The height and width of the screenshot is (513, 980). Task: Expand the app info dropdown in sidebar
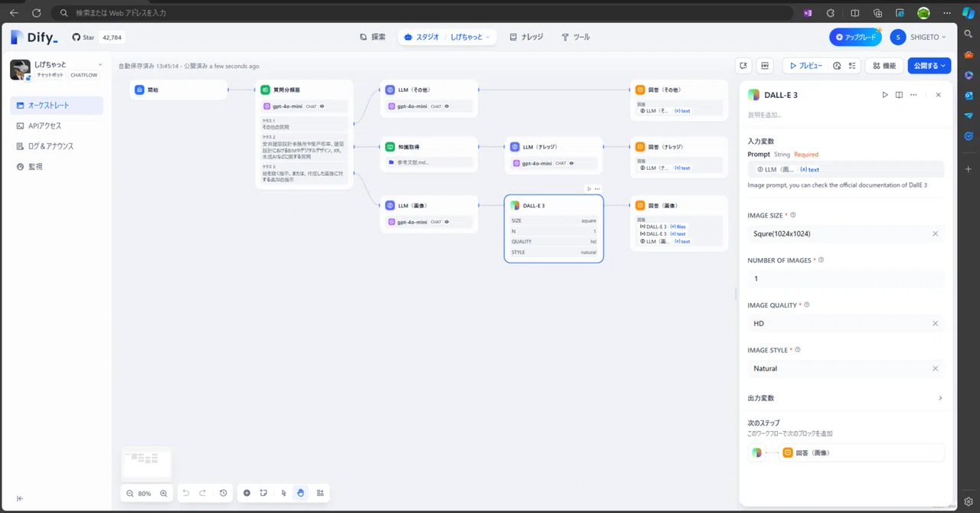pyautogui.click(x=100, y=65)
